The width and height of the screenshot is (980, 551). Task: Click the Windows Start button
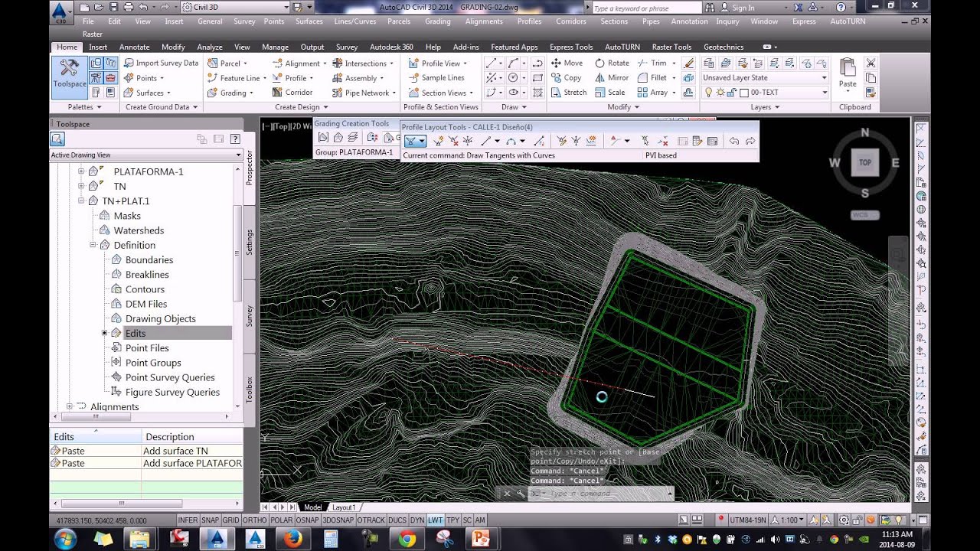coord(66,539)
